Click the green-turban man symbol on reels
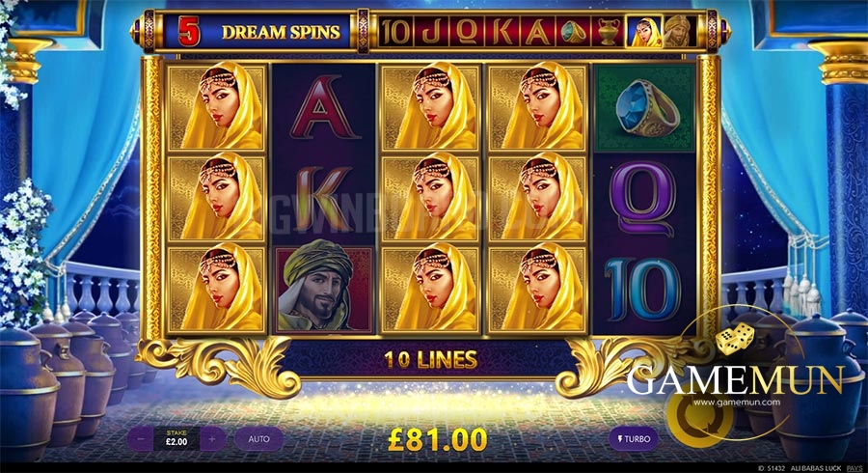 pyautogui.click(x=323, y=290)
